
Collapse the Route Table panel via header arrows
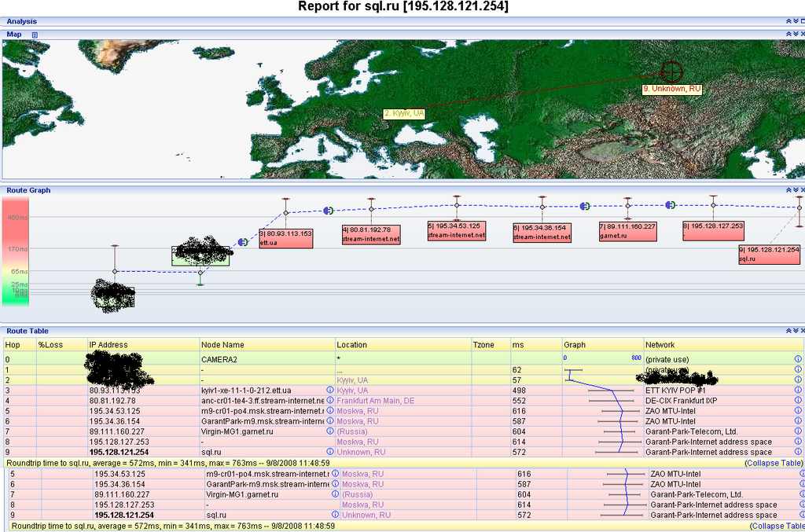click(788, 331)
